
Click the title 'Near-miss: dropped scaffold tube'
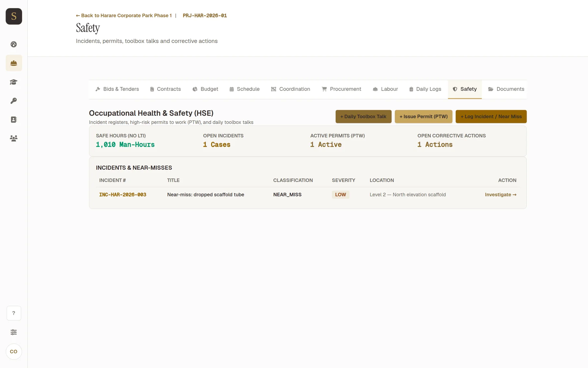(205, 195)
